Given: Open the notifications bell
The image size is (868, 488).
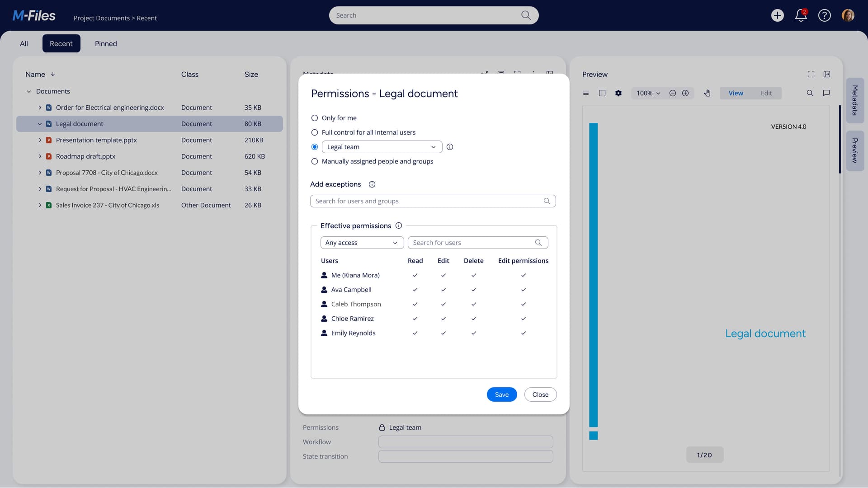Looking at the screenshot, I should (x=801, y=15).
